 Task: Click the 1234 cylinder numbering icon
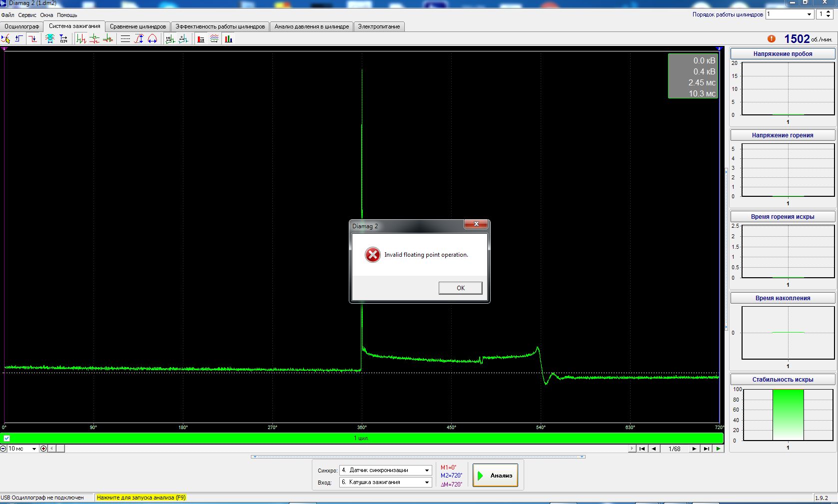click(63, 39)
